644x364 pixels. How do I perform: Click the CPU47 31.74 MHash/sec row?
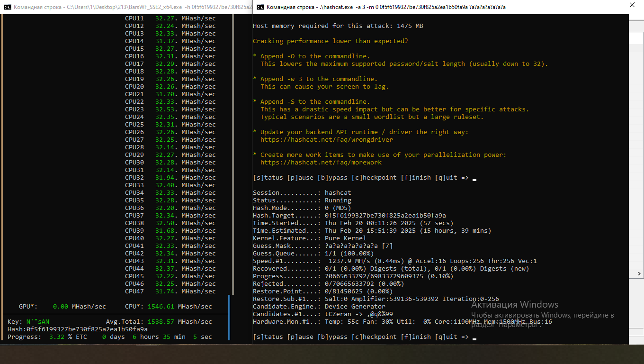coord(170,291)
